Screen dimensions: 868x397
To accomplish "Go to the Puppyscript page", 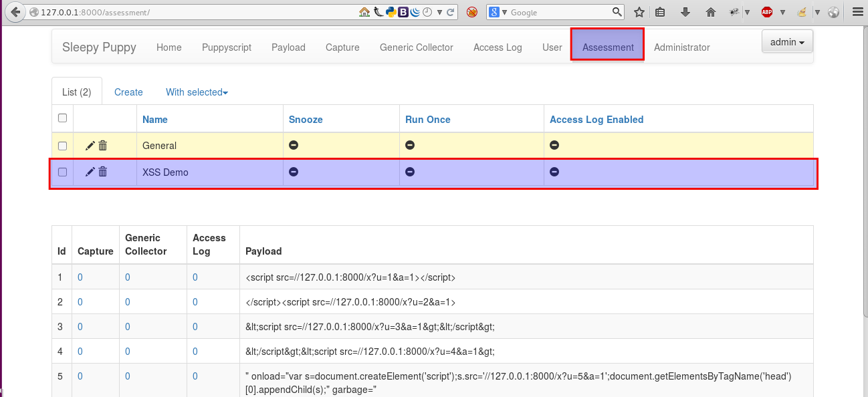I will [227, 47].
